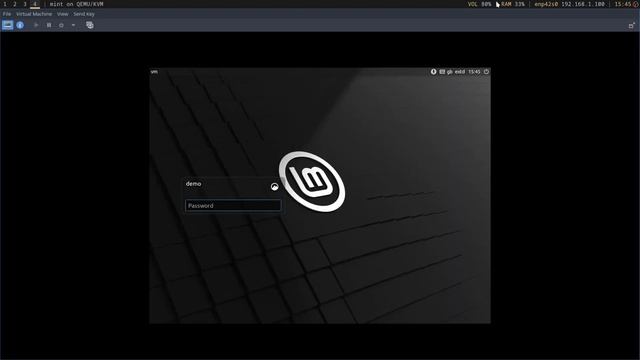The image size is (640, 360).
Task: Show virtual hardware details info icon
Action: point(20,25)
